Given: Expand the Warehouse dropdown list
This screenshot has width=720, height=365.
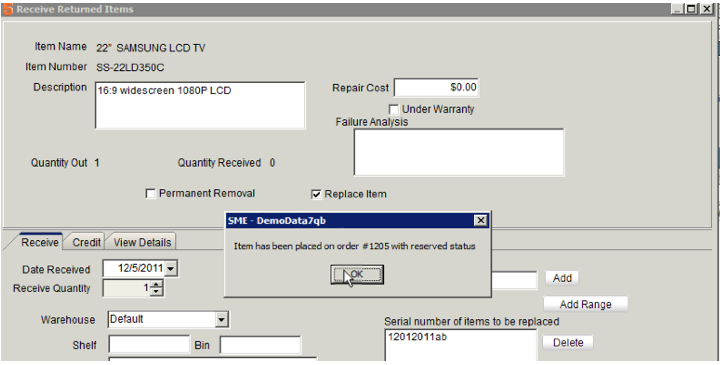Looking at the screenshot, I should [222, 320].
